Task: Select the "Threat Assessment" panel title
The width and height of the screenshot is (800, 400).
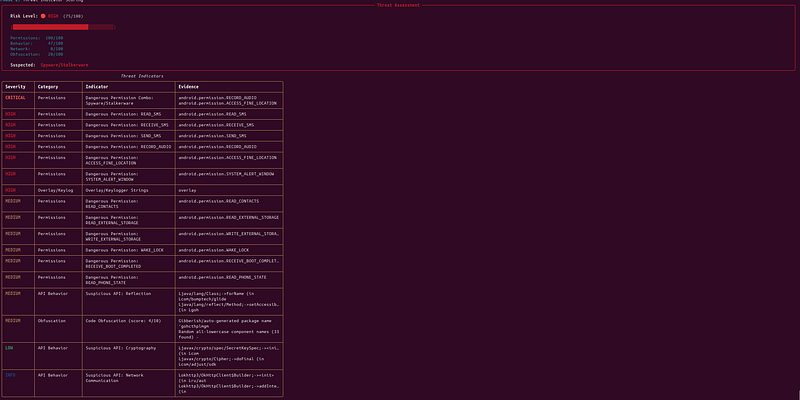Action: point(398,5)
